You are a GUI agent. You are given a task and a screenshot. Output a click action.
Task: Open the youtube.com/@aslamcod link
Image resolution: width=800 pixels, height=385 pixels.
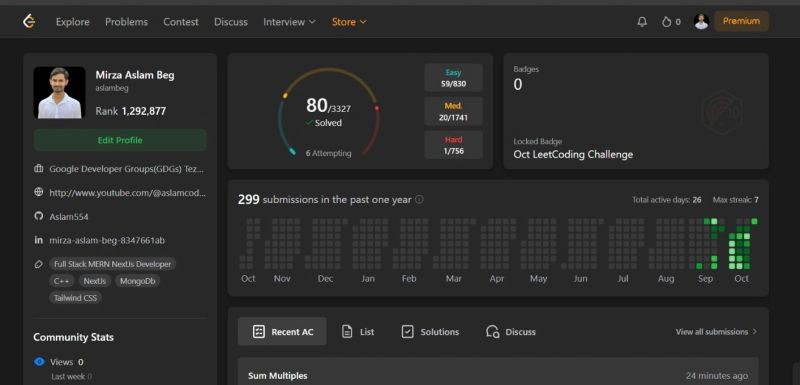pyautogui.click(x=128, y=193)
